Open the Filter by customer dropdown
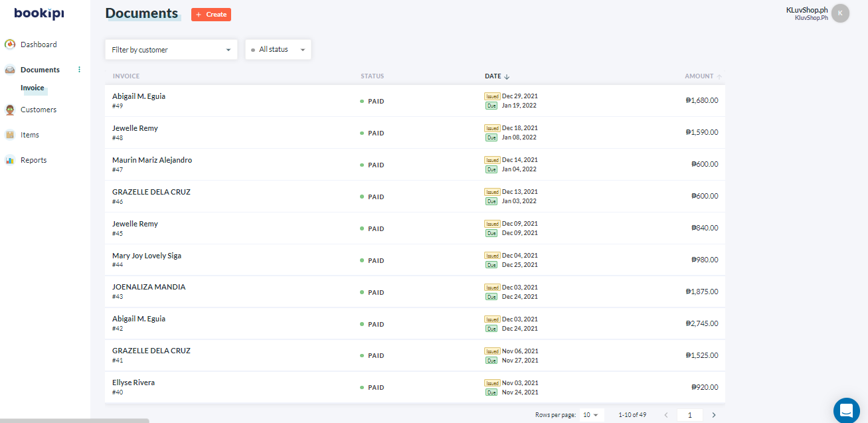The height and width of the screenshot is (423, 868). coord(171,50)
